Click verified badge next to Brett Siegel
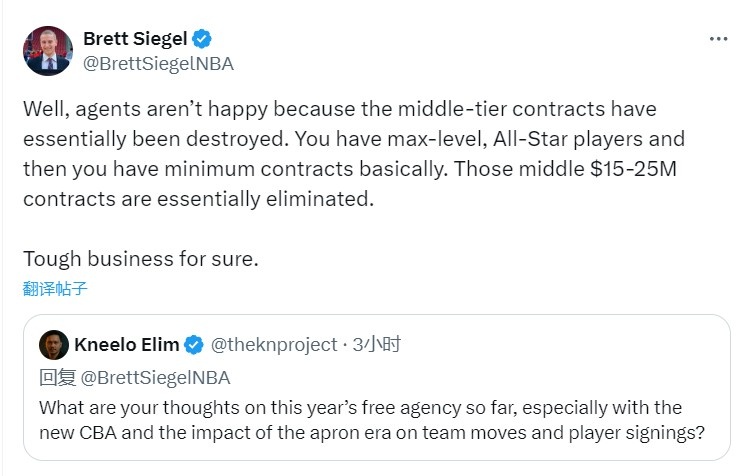The image size is (749, 476). (x=202, y=39)
